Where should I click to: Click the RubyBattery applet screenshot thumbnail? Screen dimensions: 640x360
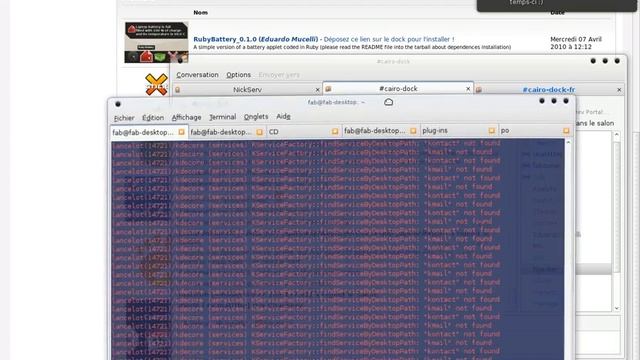pos(156,42)
